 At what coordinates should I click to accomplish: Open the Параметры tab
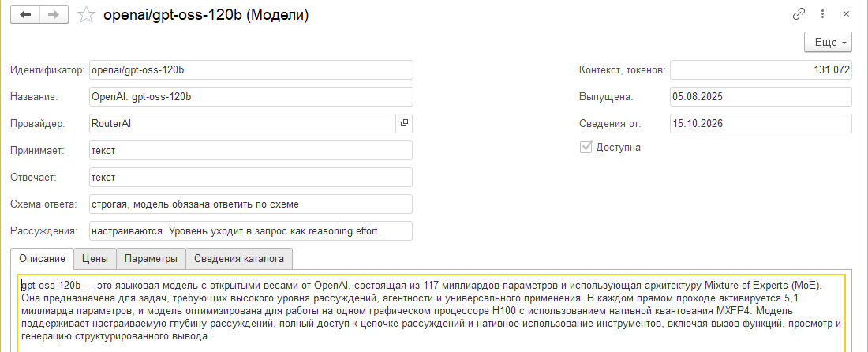152,258
